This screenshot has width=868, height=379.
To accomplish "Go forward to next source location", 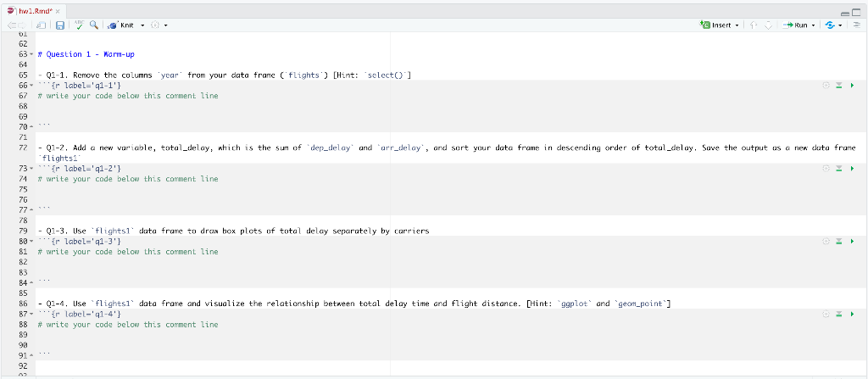I will coord(22,25).
